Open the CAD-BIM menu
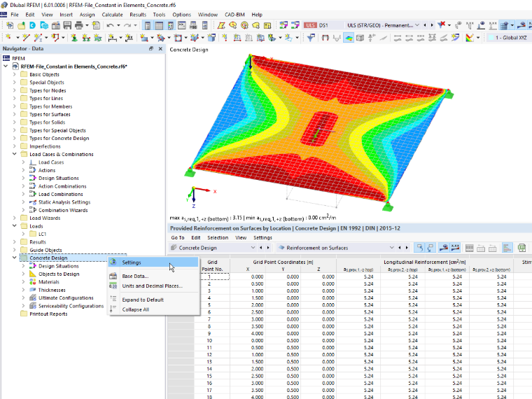 point(234,15)
